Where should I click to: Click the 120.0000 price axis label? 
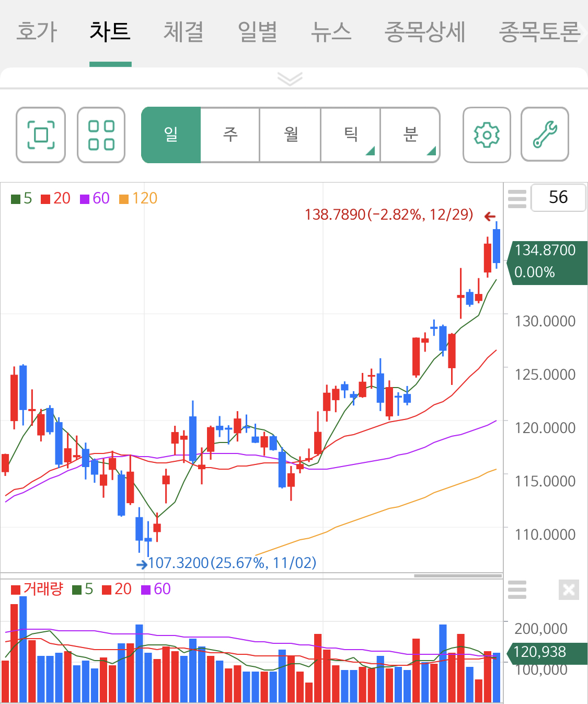(545, 428)
